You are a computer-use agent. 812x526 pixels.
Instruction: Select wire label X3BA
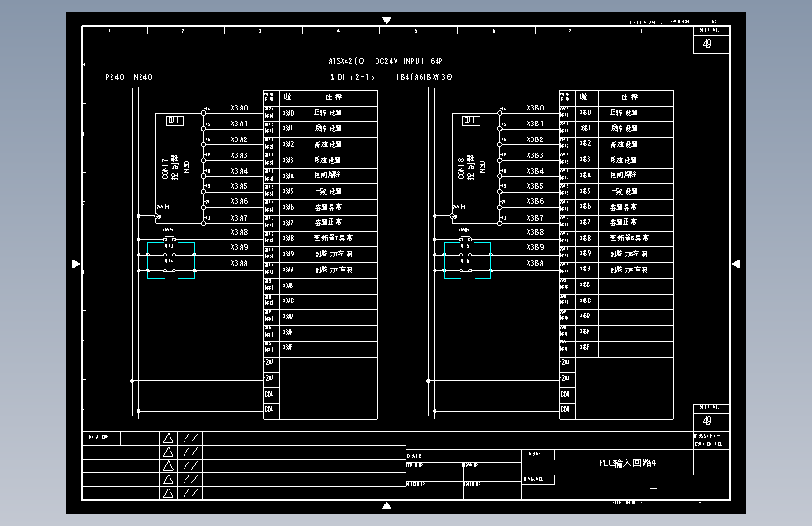pos(536,263)
